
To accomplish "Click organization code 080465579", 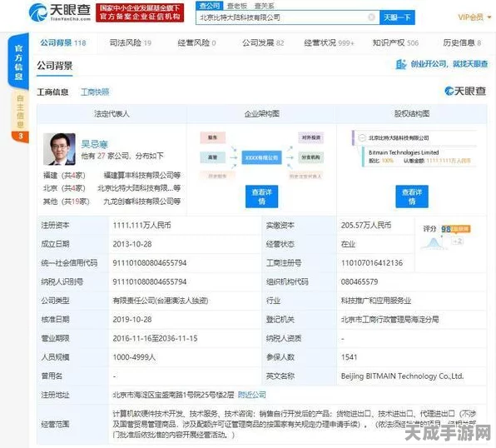I will click(360, 281).
